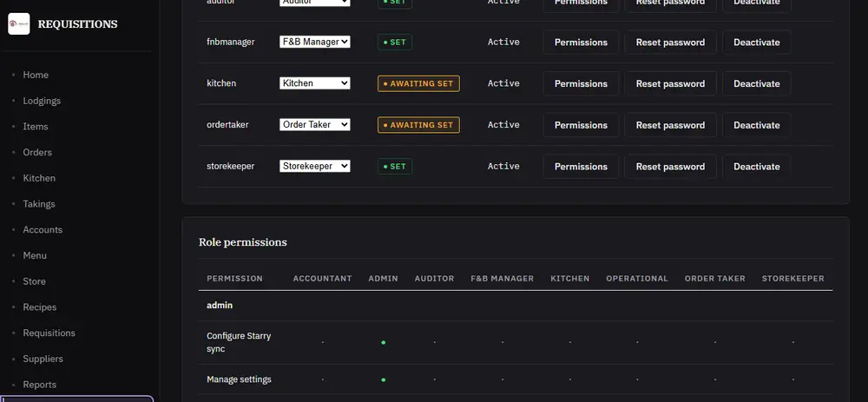Click AWAITING SET badge for ordertaker

coord(418,125)
